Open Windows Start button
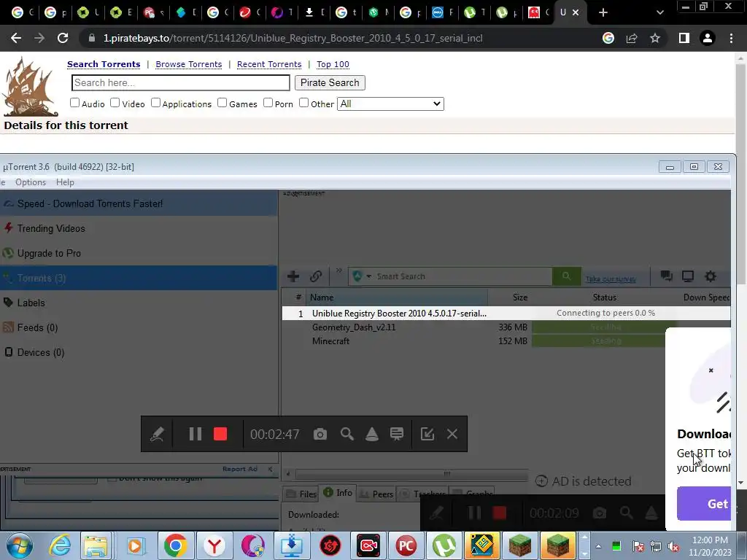 click(x=20, y=545)
